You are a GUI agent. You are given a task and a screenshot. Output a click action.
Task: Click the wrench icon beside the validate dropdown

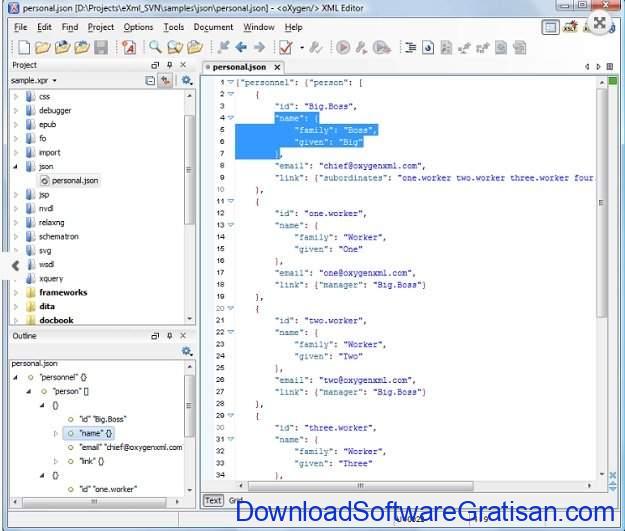(x=316, y=48)
